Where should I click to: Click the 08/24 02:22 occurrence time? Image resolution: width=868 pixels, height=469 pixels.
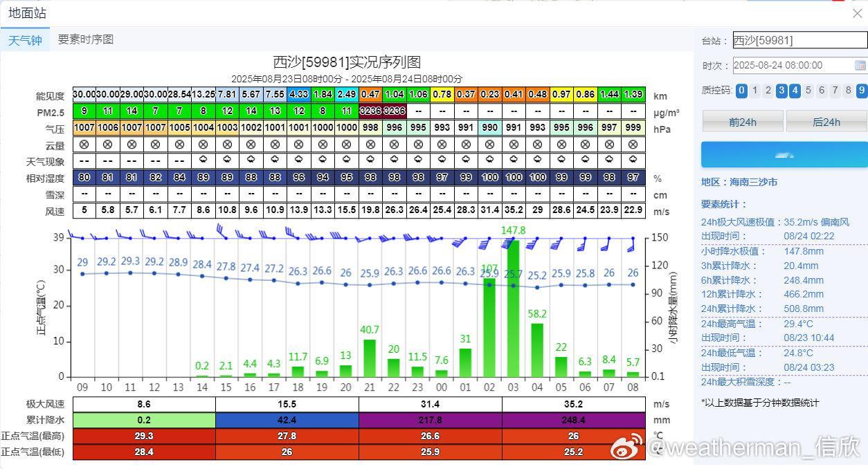[x=809, y=236]
